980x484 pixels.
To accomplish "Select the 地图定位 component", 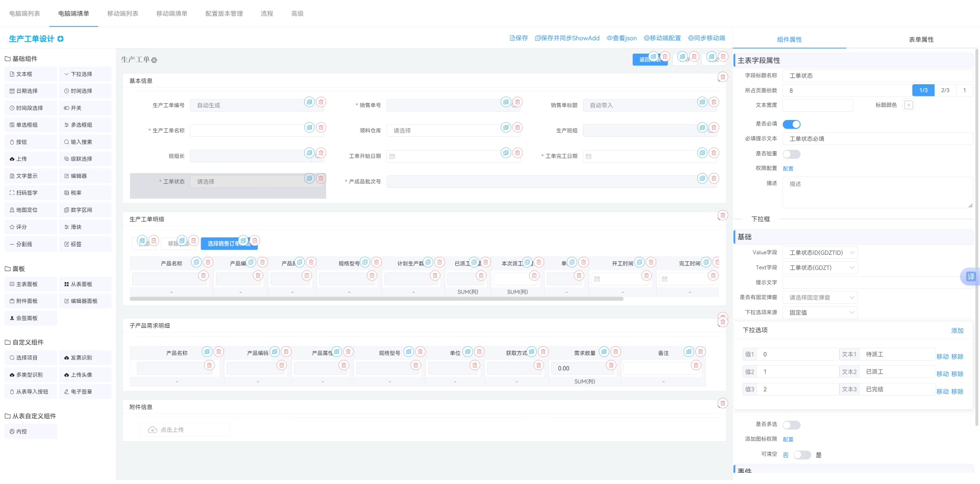I will [31, 210].
